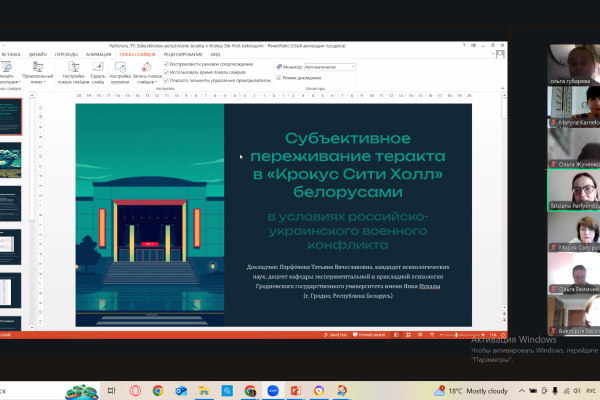Open first Google Chrome icon on taskbar
This screenshot has width=600, height=400.
(158, 391)
